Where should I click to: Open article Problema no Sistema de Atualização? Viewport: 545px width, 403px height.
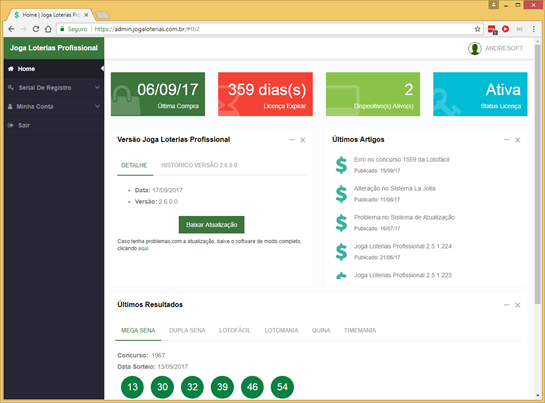(x=404, y=217)
